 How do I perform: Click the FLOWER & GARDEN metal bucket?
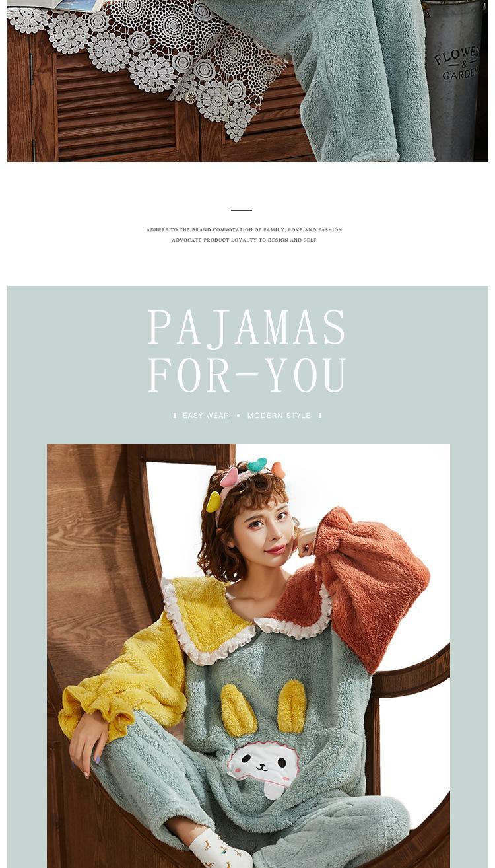pos(454,78)
